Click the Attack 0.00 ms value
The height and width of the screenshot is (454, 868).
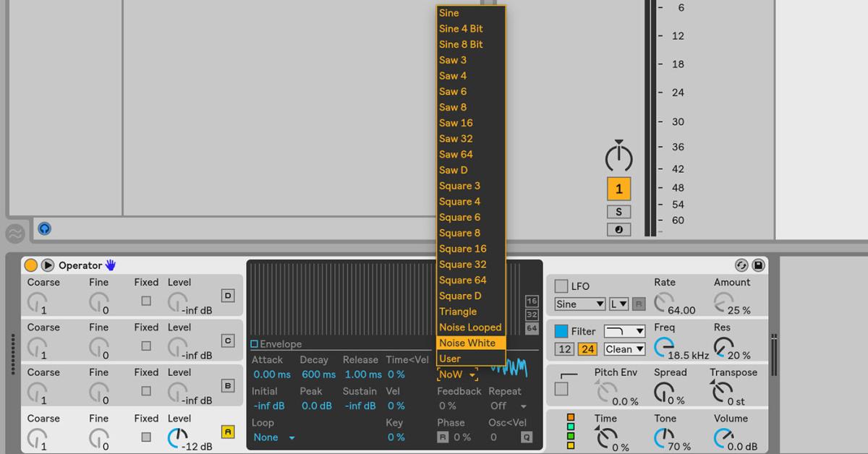(x=272, y=374)
